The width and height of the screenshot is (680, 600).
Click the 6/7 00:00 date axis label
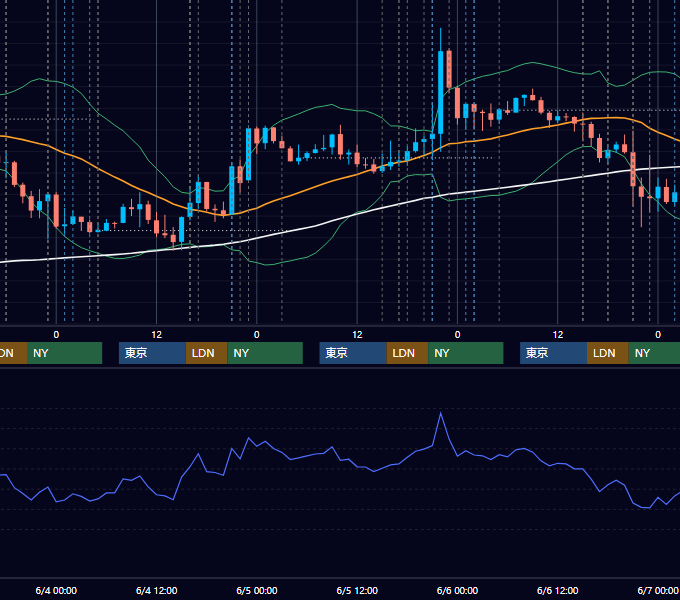click(x=658, y=590)
